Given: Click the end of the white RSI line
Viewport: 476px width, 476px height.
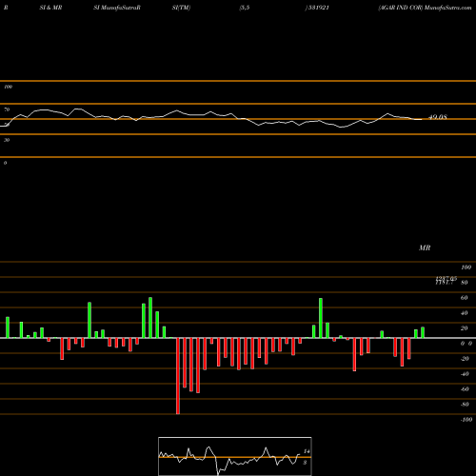Looking at the screenshot, I should coord(422,119).
